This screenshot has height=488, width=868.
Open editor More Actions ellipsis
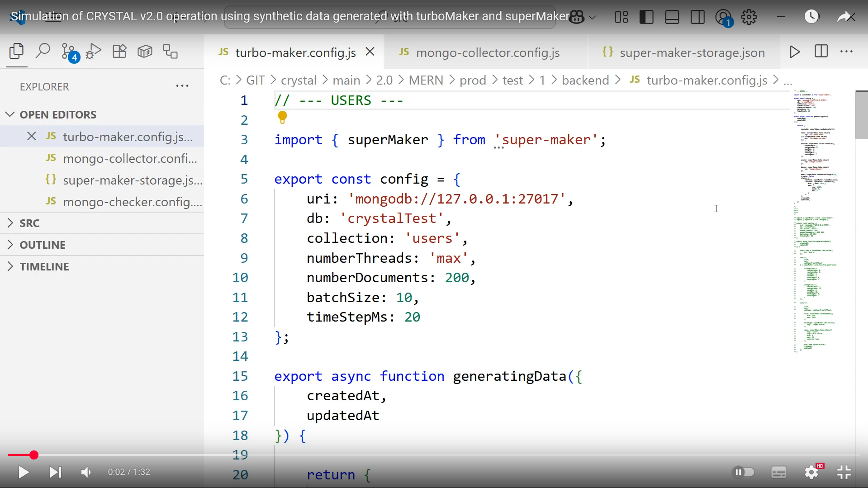pos(846,52)
